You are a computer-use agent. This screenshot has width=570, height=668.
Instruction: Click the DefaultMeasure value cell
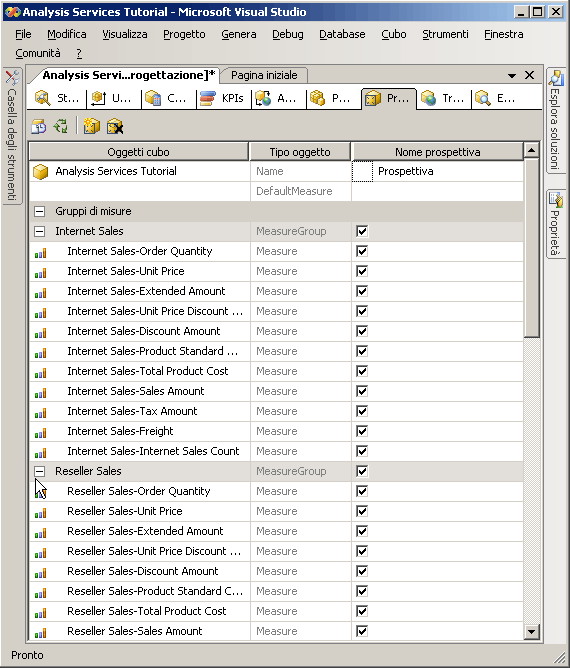coord(438,191)
